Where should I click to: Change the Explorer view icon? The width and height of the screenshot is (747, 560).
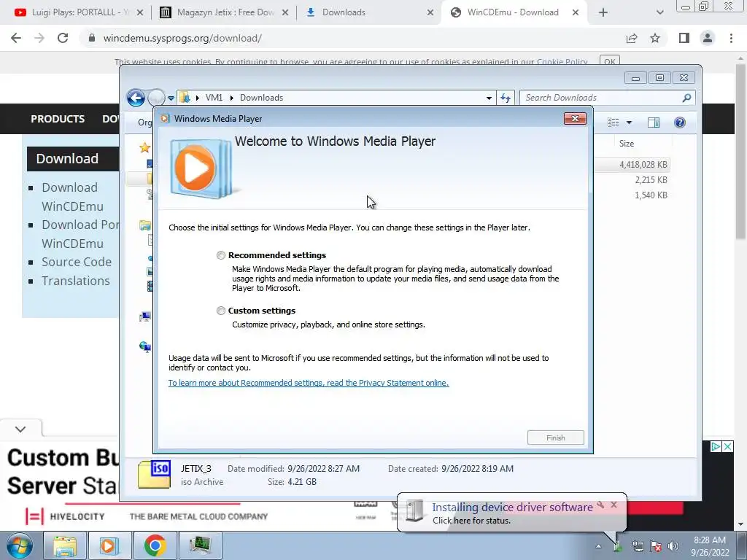(x=613, y=122)
